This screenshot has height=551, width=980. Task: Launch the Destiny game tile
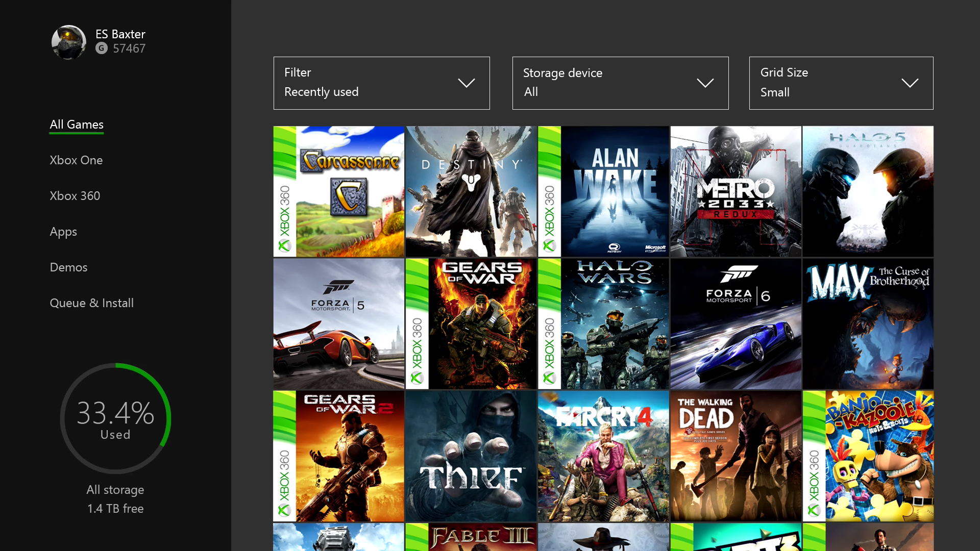pos(471,191)
